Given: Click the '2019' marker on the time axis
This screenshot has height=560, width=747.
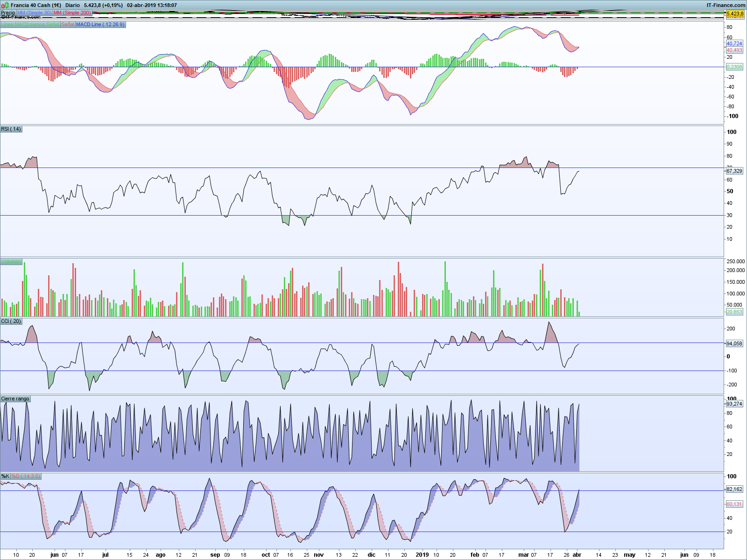Looking at the screenshot, I should coord(422,555).
